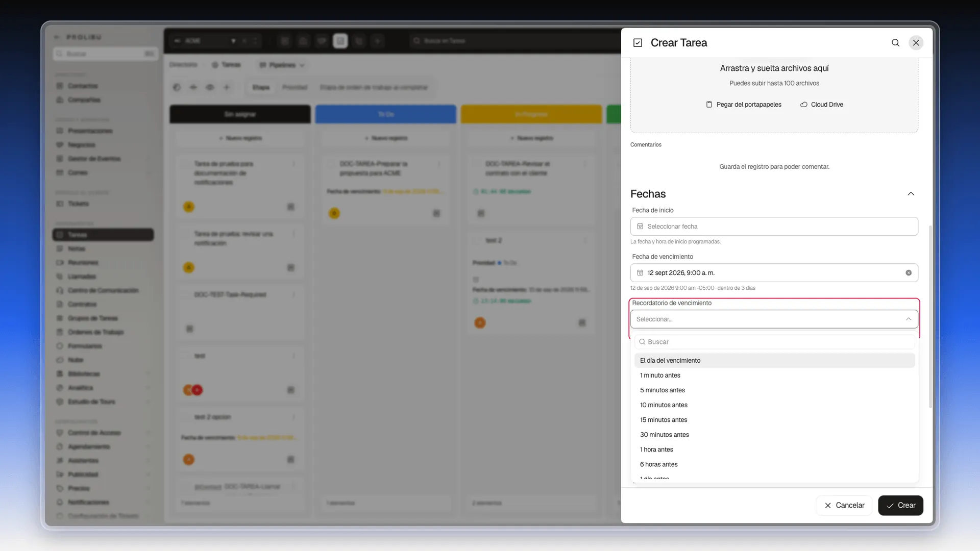Screen dimensions: 980x551
Task: Click calendar icon in Fecha de vencimiento field
Action: click(x=640, y=273)
